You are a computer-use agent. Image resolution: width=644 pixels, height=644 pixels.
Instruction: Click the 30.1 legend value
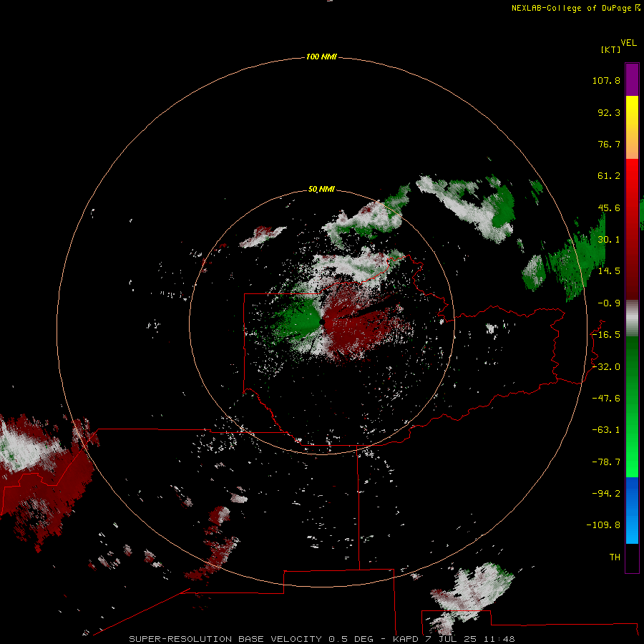coord(609,240)
